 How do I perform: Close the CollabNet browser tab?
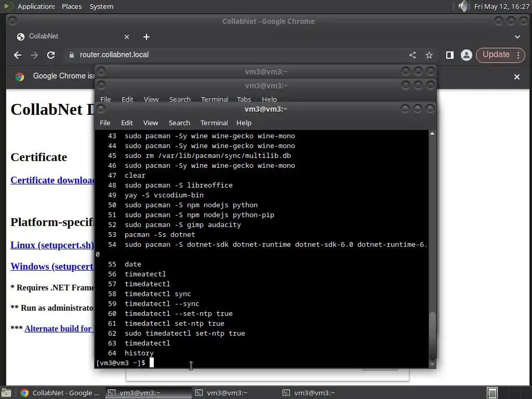pos(127,37)
